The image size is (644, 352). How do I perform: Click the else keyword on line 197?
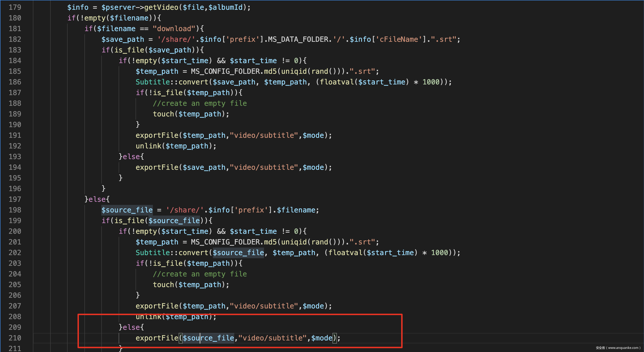point(97,199)
